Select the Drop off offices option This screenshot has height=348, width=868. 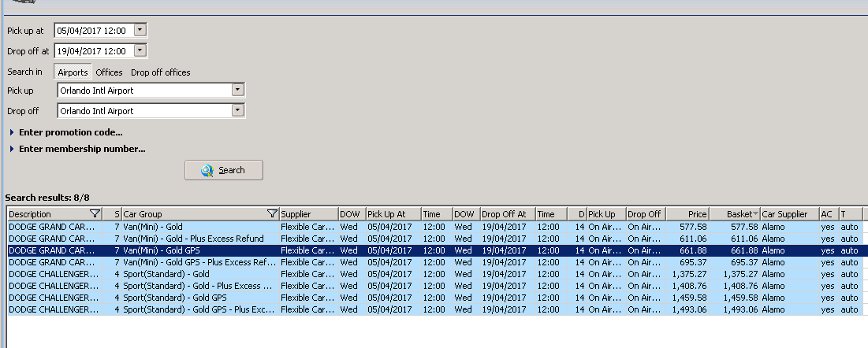pos(161,72)
